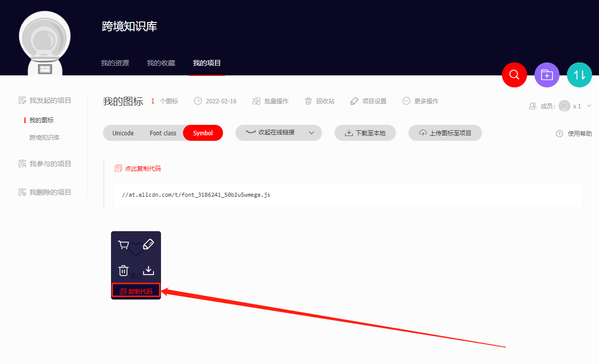Expand the members 成员 chevron
Screen dimensions: 599x364
coord(589,106)
